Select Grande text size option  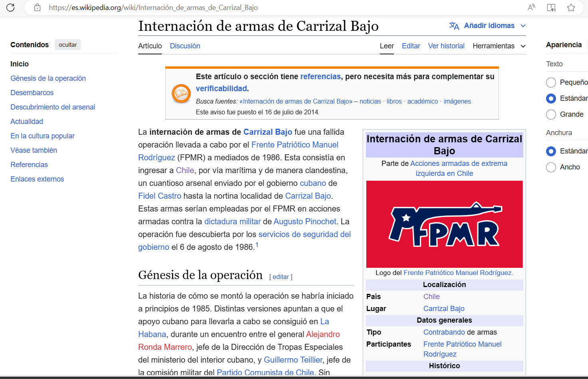551,114
